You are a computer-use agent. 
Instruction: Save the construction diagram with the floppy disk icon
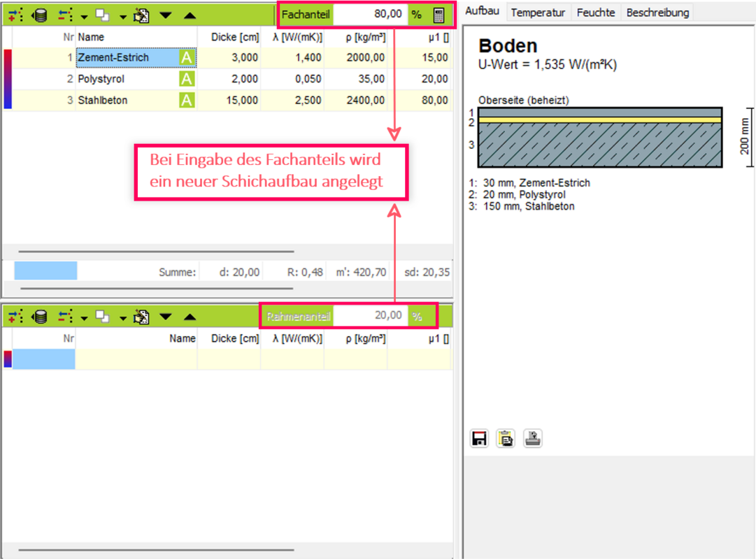pyautogui.click(x=479, y=439)
